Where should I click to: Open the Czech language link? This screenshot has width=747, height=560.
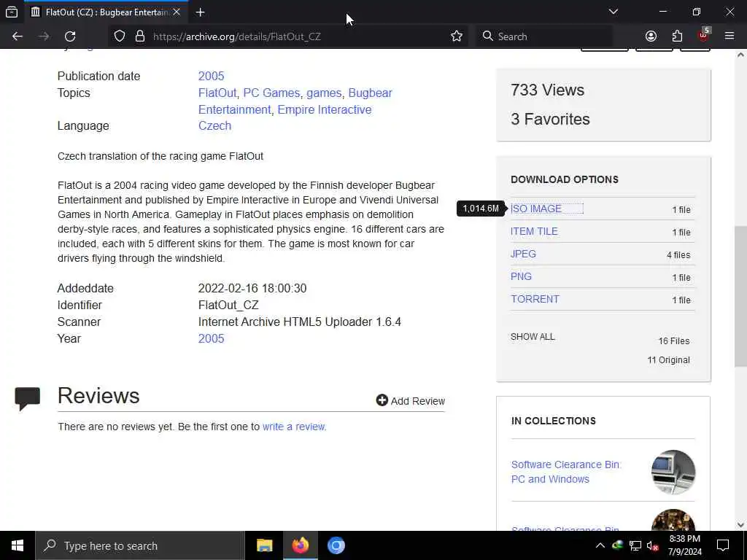pos(215,125)
